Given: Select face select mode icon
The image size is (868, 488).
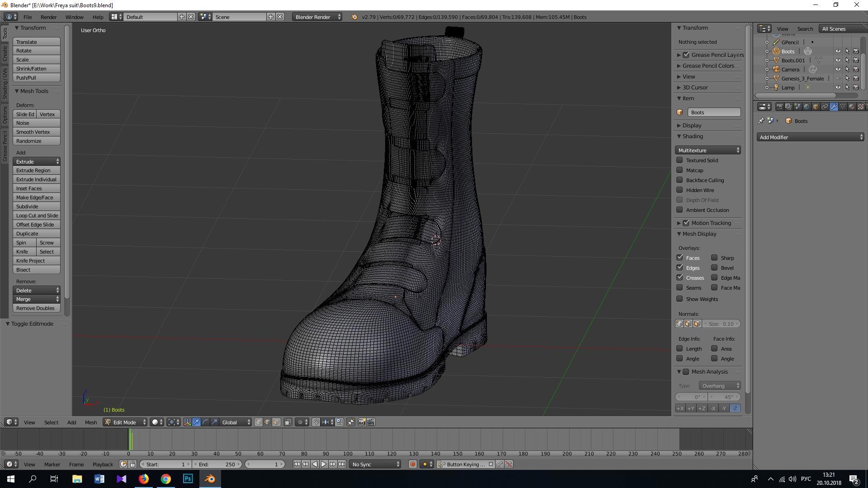Looking at the screenshot, I should click(277, 422).
